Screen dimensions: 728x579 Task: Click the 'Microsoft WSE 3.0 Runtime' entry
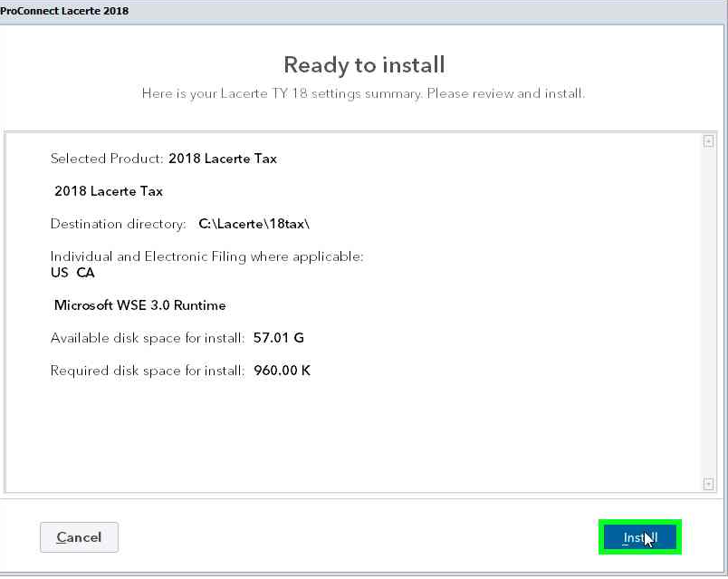point(139,305)
